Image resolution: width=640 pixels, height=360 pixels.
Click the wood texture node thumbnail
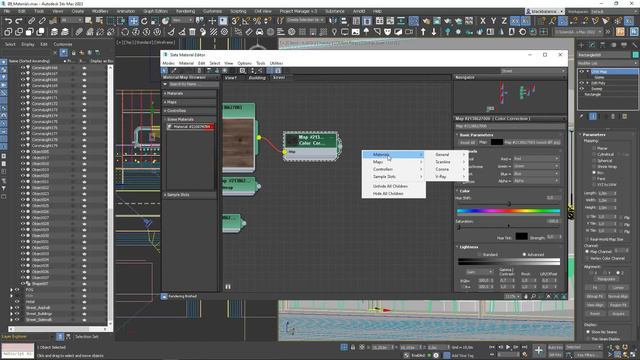238,142
